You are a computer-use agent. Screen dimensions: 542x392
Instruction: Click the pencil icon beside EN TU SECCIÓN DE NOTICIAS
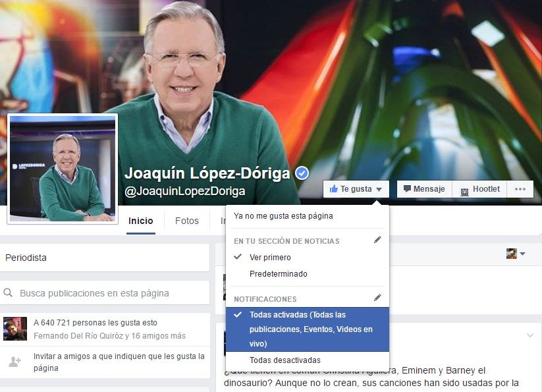[x=377, y=240]
